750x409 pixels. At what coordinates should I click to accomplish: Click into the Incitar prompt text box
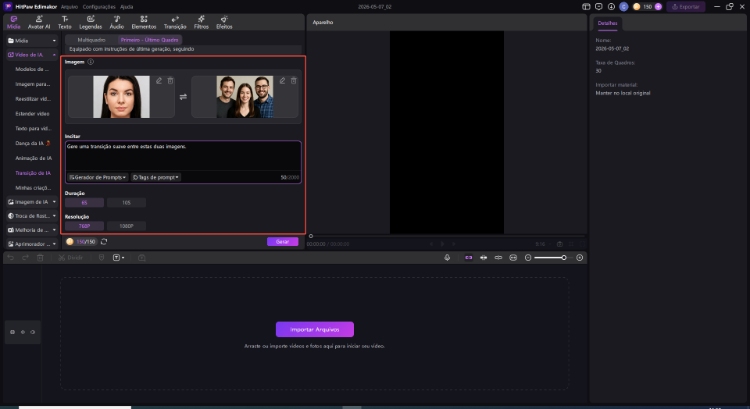point(183,157)
